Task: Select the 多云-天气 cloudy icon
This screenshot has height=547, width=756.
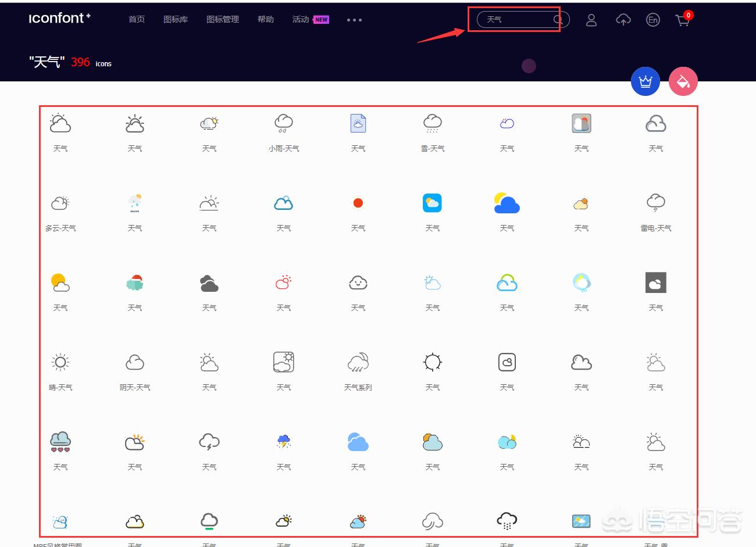Action: (60, 203)
